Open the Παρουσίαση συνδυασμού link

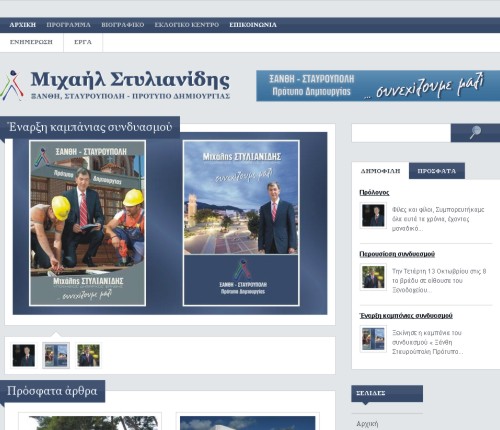(397, 254)
